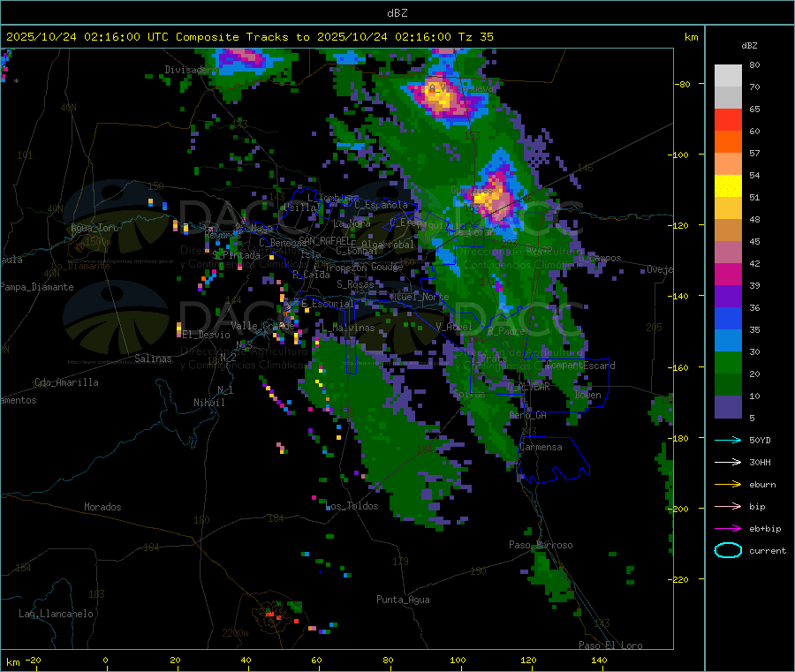Click the white 30HM arrow in legend
This screenshot has width=795, height=672.
click(728, 462)
